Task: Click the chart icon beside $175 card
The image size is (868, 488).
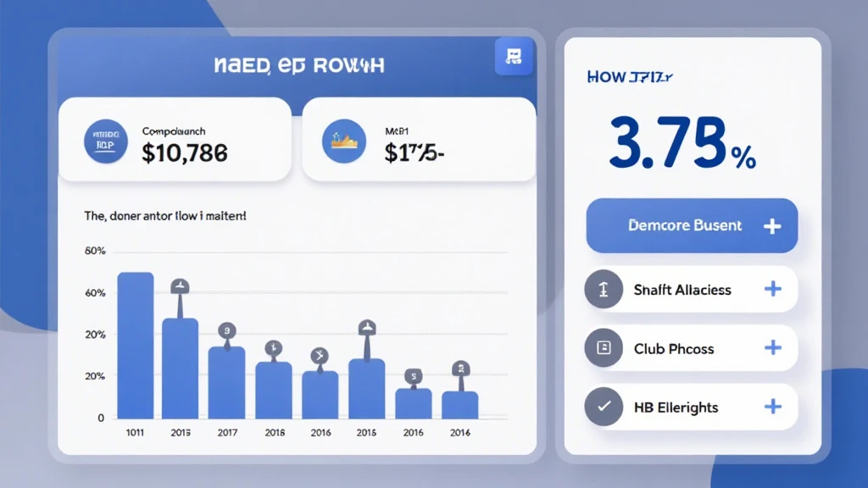Action: coord(344,141)
